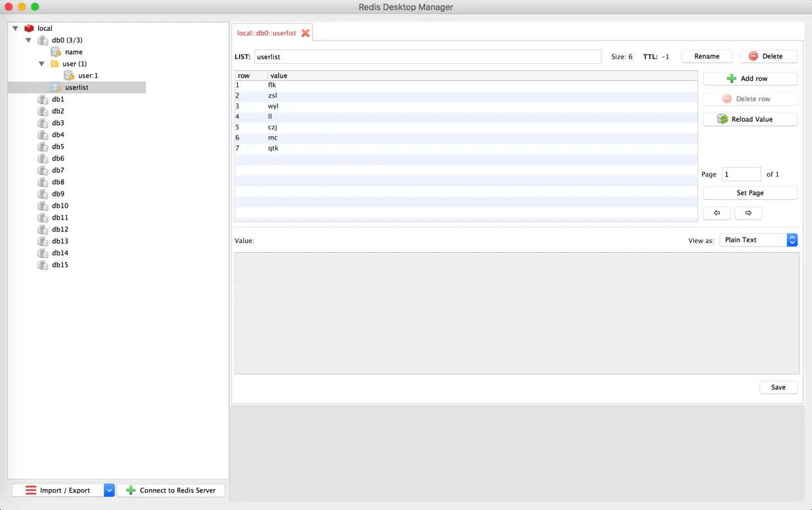
Task: Select the row with value zsl
Action: point(466,95)
